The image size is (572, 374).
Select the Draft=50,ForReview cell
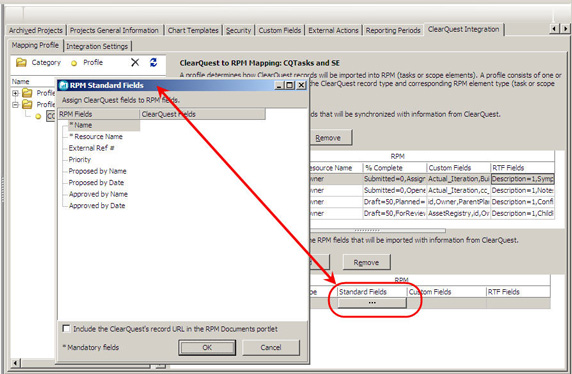[x=394, y=213]
